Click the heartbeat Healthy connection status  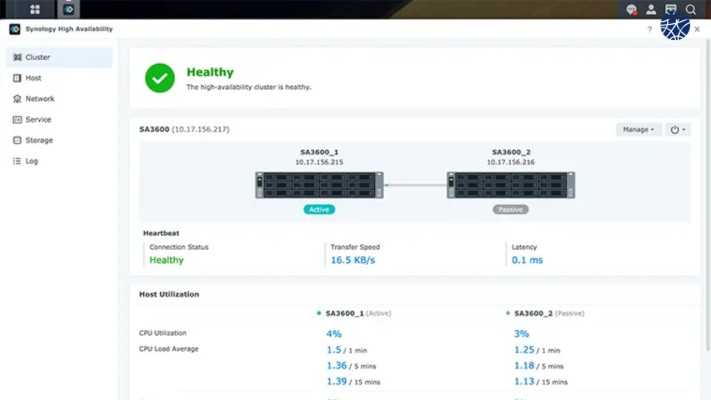[166, 260]
